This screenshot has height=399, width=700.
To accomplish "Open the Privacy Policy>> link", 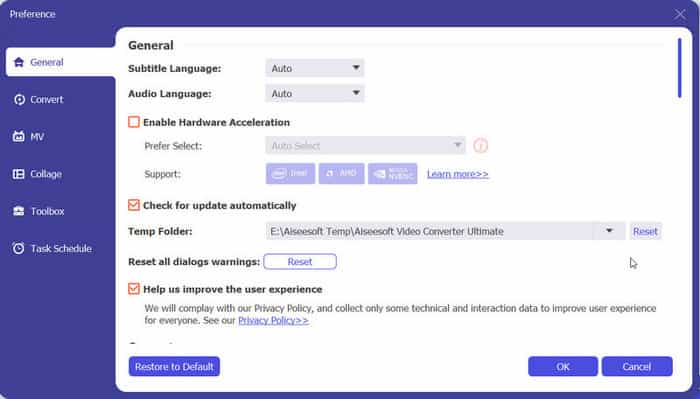I will (x=273, y=320).
